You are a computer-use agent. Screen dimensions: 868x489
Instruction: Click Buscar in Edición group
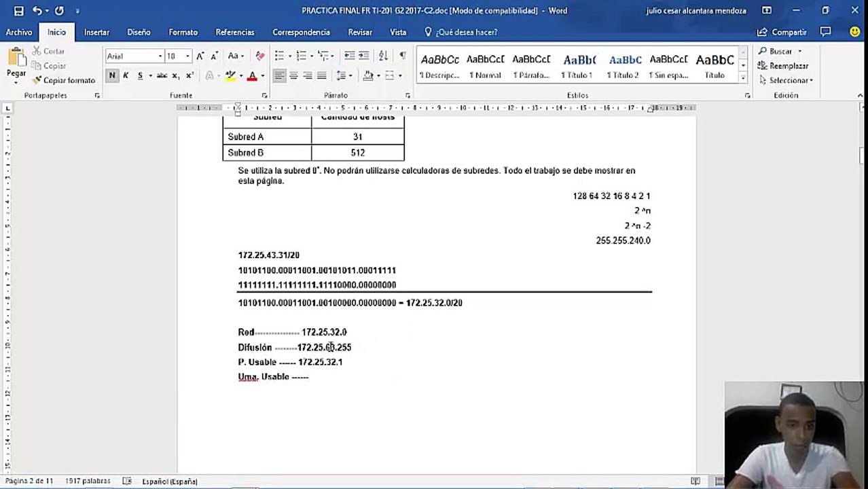[780, 51]
